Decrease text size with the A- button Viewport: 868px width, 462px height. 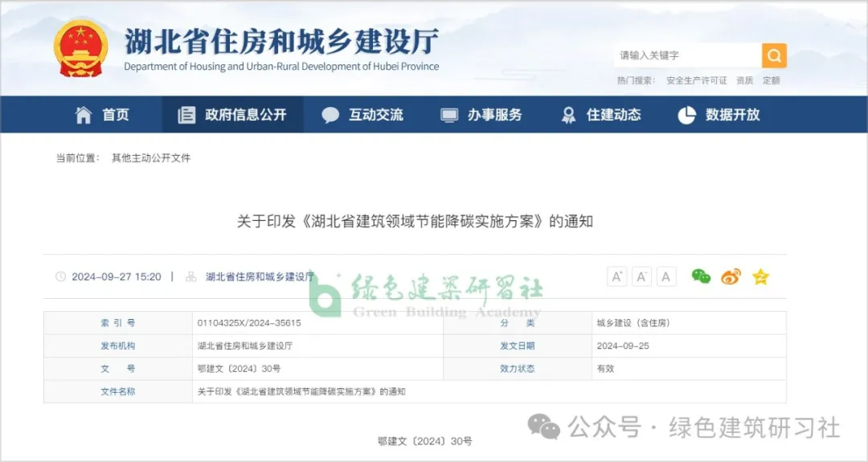pyautogui.click(x=641, y=276)
